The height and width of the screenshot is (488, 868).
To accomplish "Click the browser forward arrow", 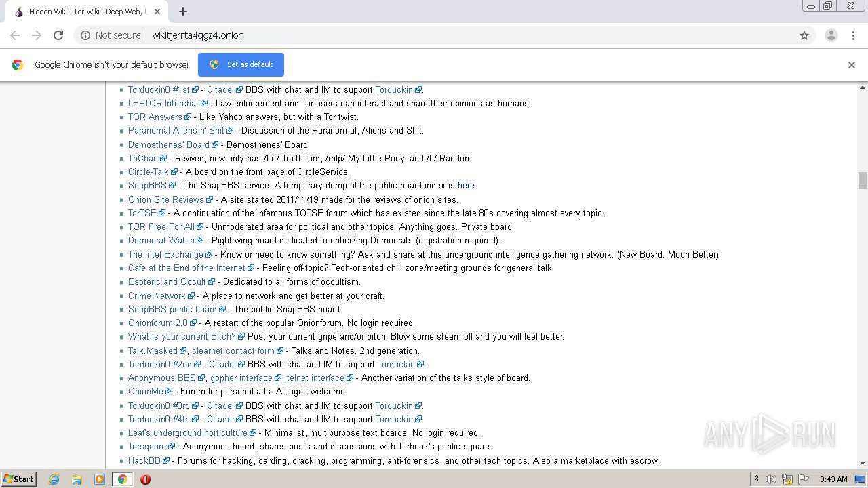I will click(x=37, y=35).
